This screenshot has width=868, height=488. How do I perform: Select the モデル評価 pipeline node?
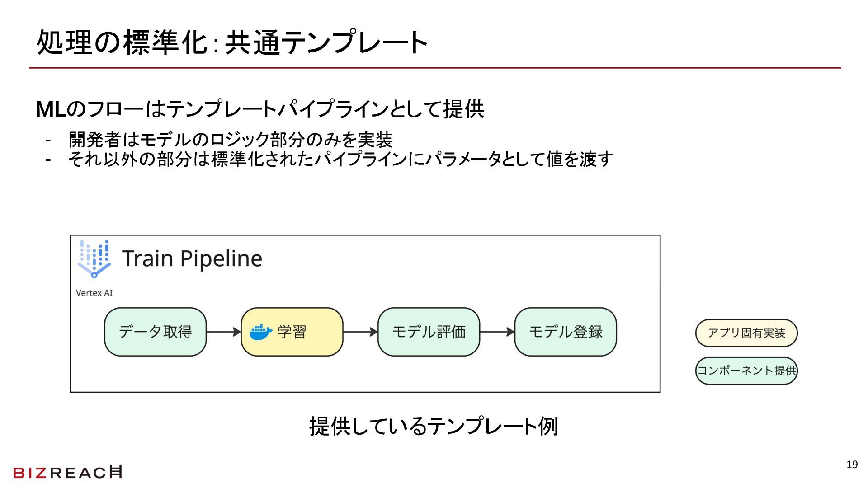point(429,332)
